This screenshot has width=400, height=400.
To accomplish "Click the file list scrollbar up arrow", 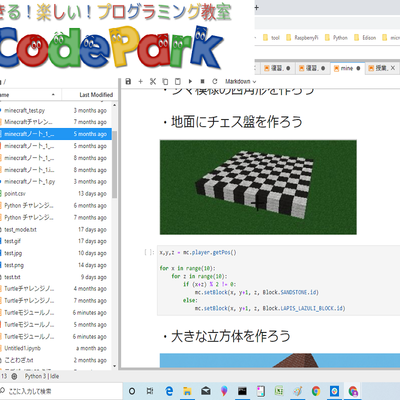I will tap(114, 105).
